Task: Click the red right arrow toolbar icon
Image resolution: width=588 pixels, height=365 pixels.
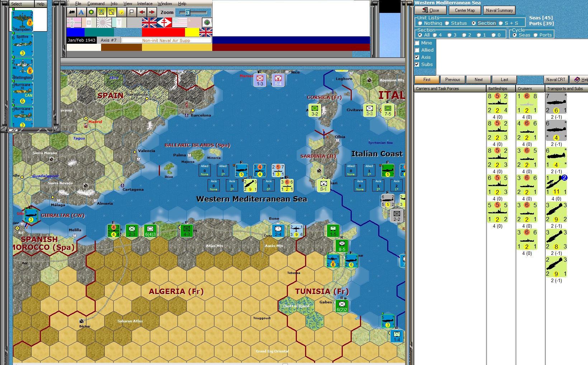Action: [152, 12]
